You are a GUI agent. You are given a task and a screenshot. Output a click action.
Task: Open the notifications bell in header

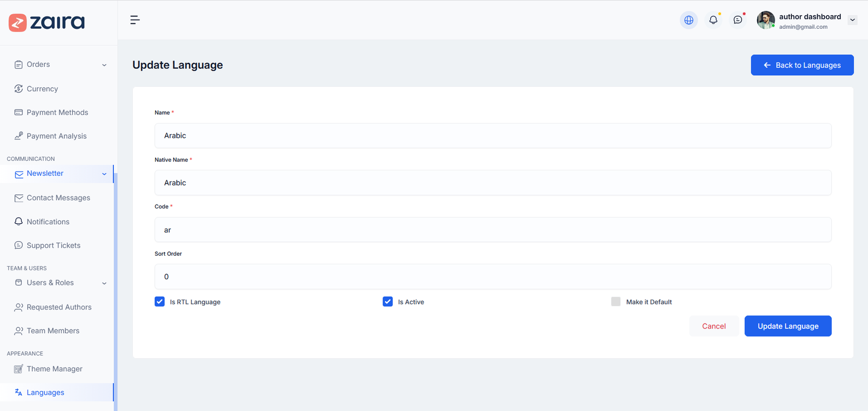[x=713, y=20]
